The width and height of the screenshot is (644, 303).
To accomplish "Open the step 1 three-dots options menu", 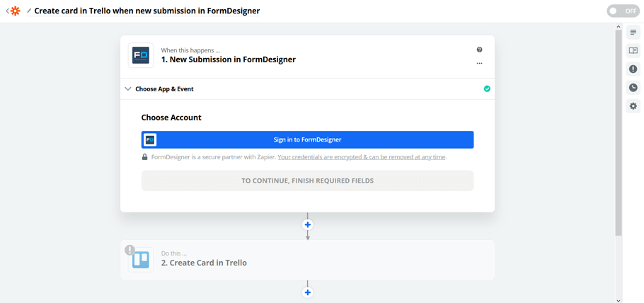I will pos(479,63).
